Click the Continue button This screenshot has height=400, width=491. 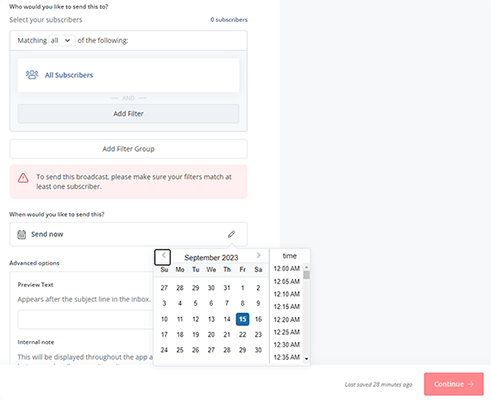coord(454,384)
